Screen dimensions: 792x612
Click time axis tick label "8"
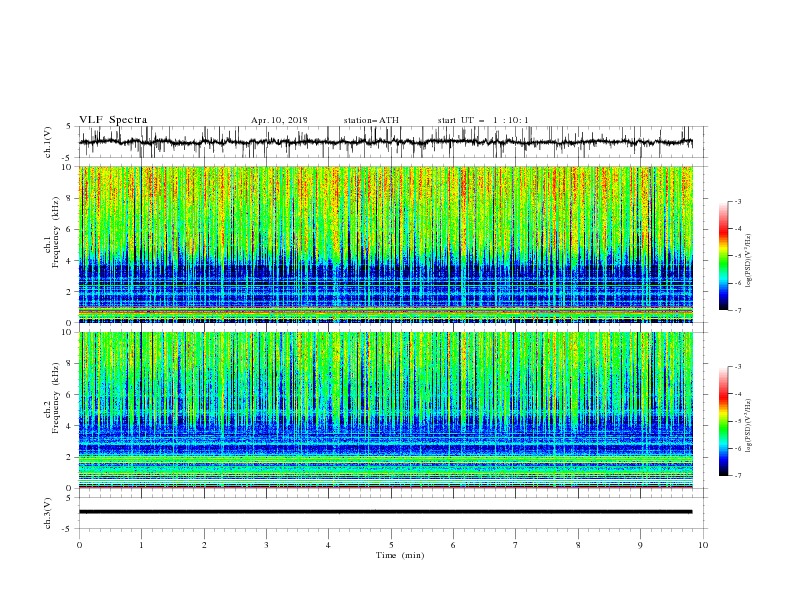point(578,545)
